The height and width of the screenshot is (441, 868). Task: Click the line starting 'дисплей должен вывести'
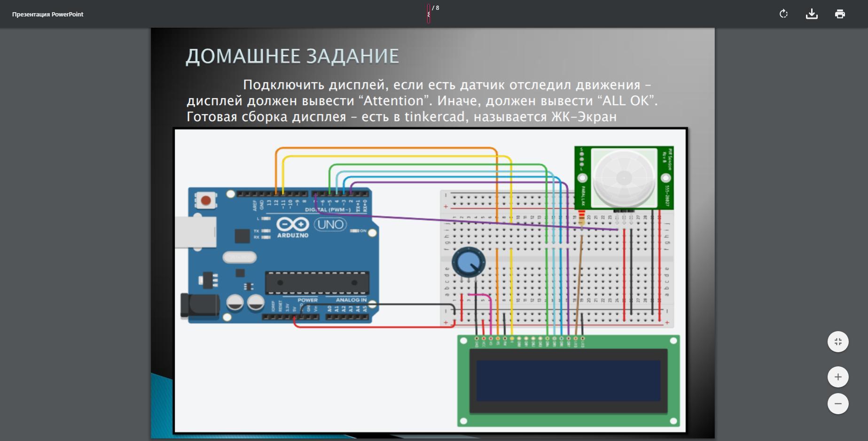(422, 101)
